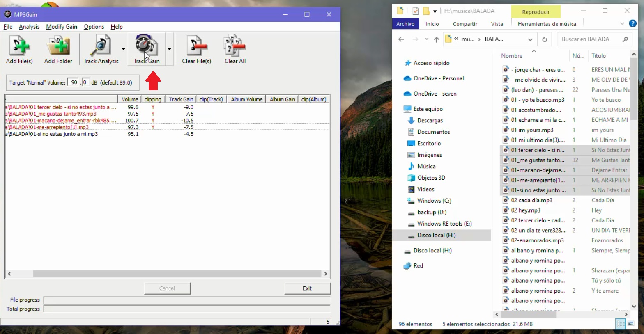Switch to the Vista ribbon tab

(497, 24)
